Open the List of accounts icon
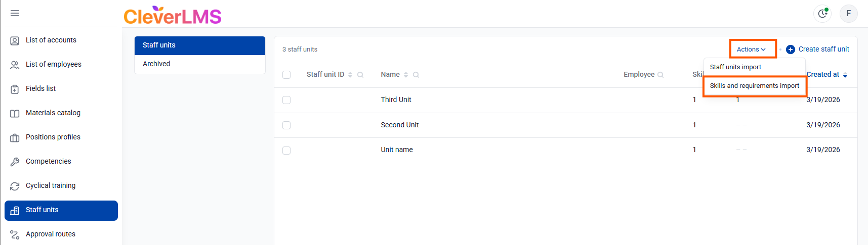This screenshot has height=245, width=868. click(x=15, y=40)
